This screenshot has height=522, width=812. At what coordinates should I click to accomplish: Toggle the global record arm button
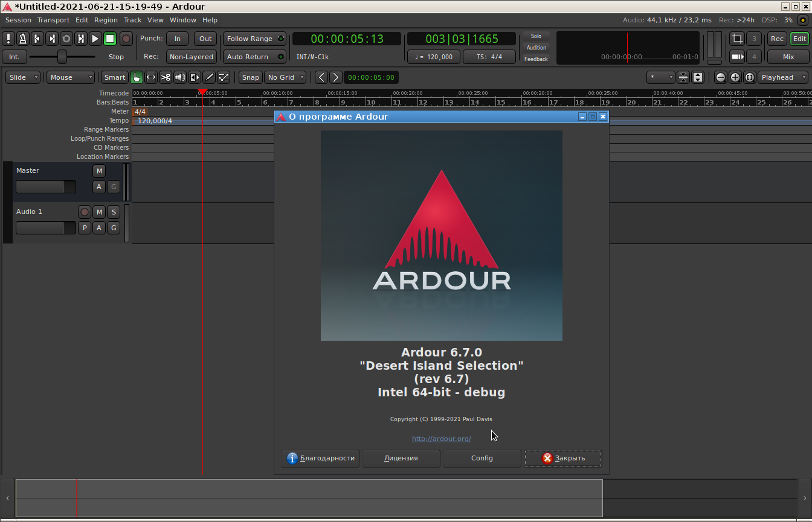(x=126, y=39)
